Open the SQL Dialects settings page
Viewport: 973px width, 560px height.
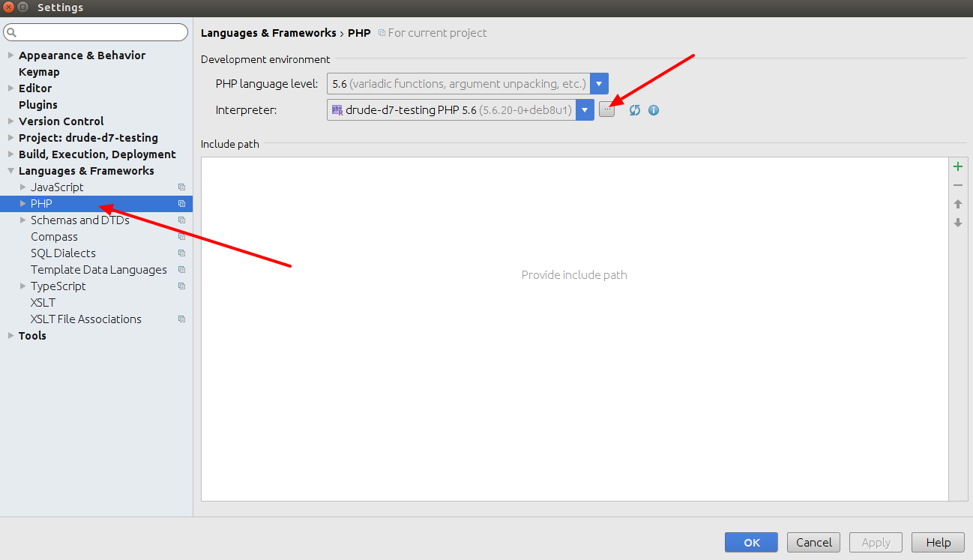[x=63, y=253]
